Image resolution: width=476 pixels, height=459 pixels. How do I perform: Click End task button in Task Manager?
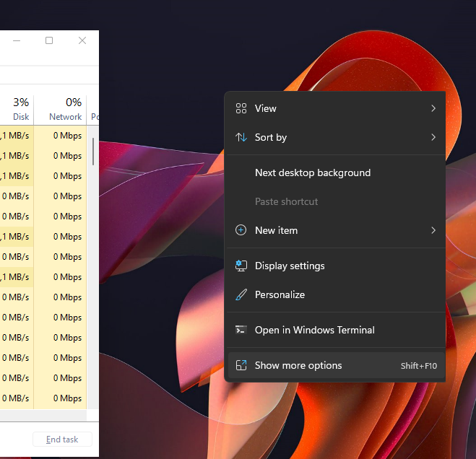[x=62, y=440]
